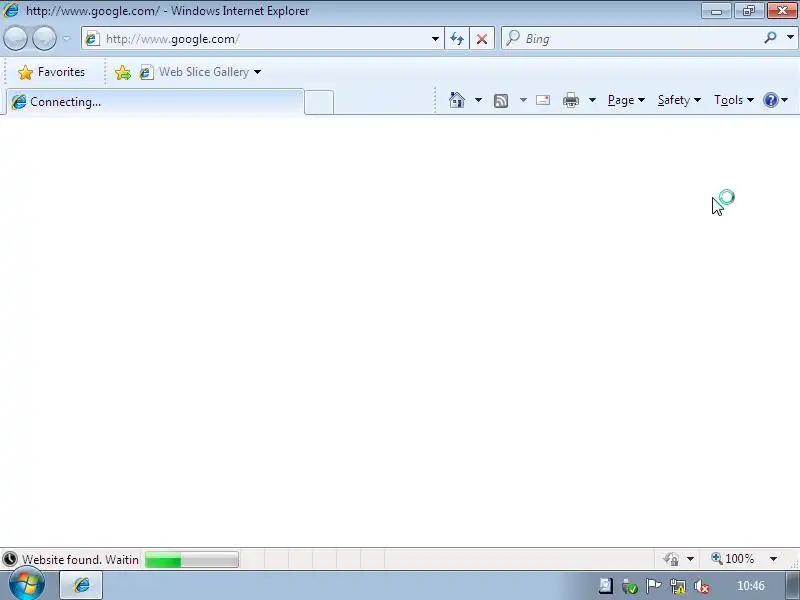The height and width of the screenshot is (600, 800).
Task: Click the network warning tray icon
Action: pos(678,586)
